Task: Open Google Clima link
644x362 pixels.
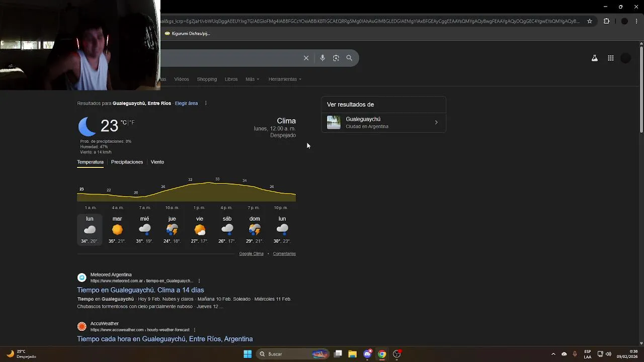Action: point(251,253)
